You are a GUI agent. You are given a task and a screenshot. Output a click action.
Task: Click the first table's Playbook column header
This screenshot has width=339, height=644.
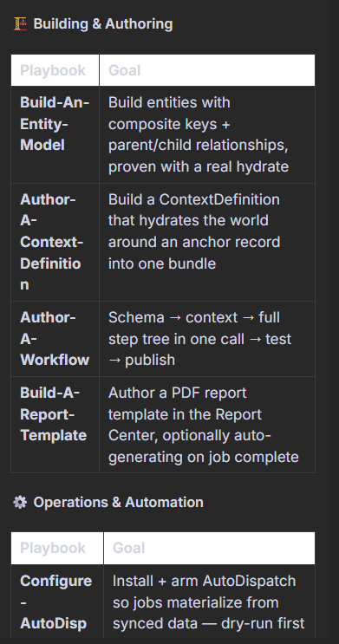click(53, 70)
